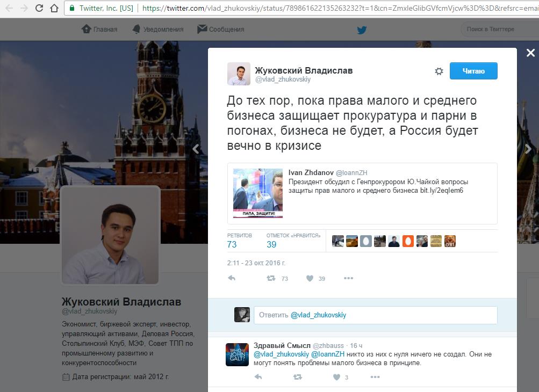539x392 pixels.
Task: Click the reply arrow under main tweet
Action: tap(232, 278)
